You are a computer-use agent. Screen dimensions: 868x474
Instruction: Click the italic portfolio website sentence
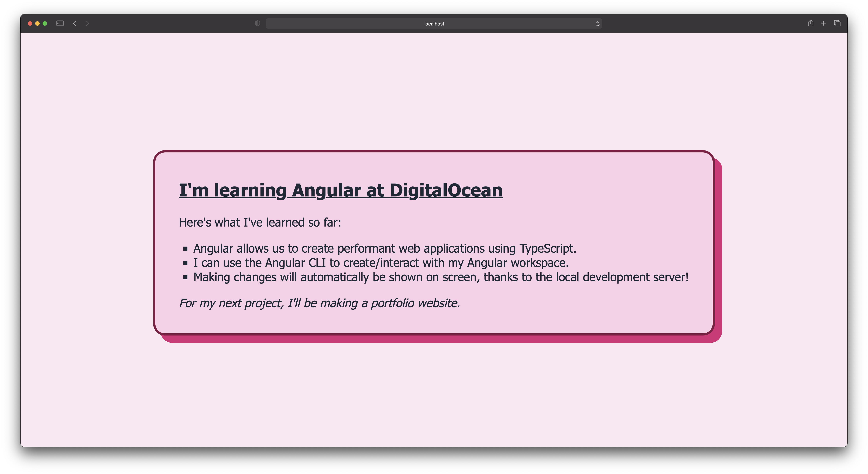[x=319, y=303]
